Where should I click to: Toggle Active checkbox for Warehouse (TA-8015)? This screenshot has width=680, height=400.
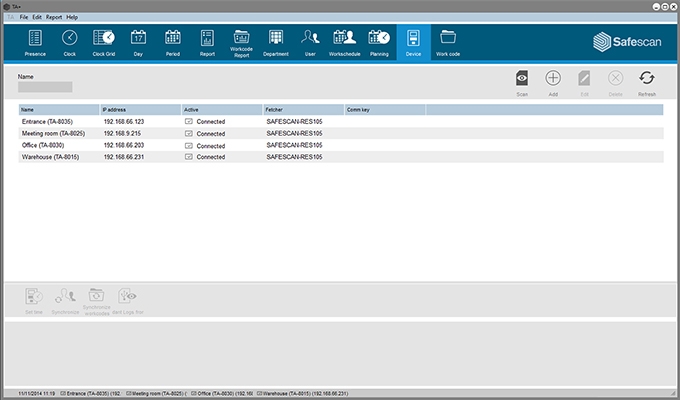point(189,157)
